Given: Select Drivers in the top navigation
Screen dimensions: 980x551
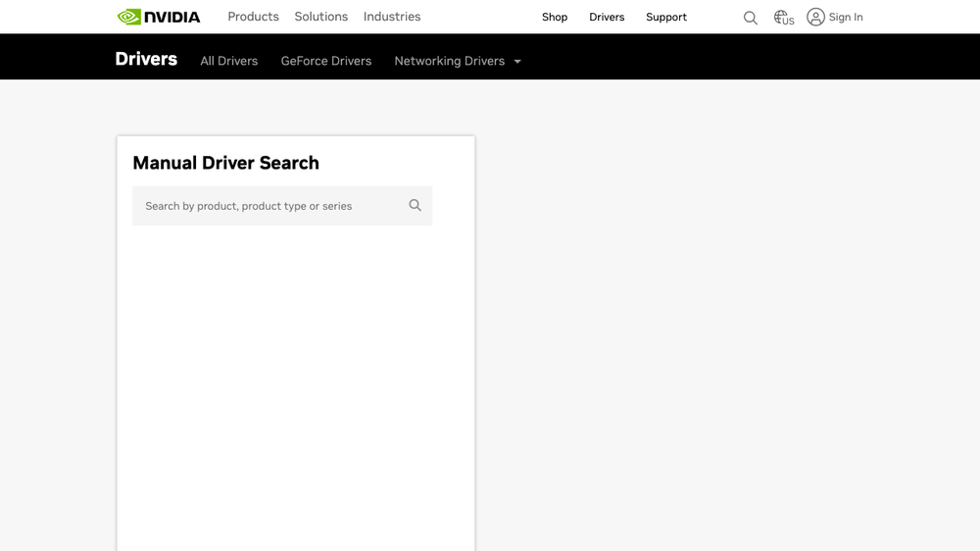Looking at the screenshot, I should (607, 18).
